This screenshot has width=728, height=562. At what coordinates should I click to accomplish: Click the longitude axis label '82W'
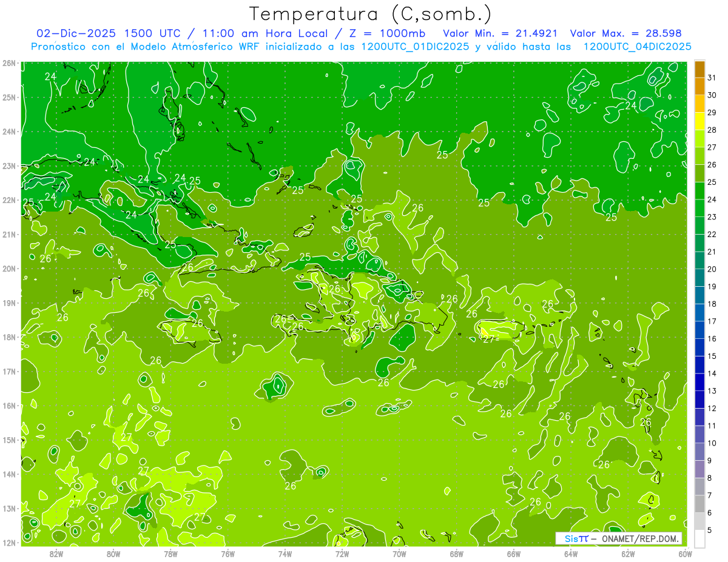click(56, 554)
